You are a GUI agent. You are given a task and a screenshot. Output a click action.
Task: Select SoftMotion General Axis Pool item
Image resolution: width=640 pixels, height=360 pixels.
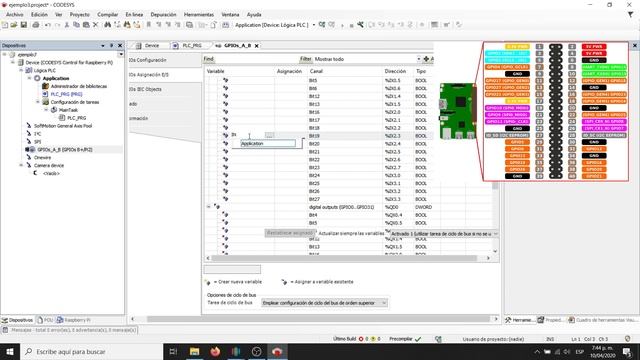pos(62,126)
